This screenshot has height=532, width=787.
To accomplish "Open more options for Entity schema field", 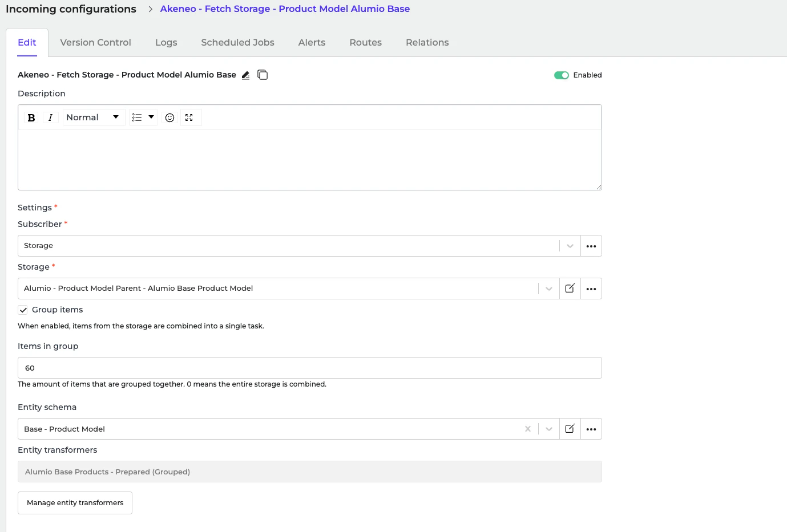I will click(x=591, y=429).
